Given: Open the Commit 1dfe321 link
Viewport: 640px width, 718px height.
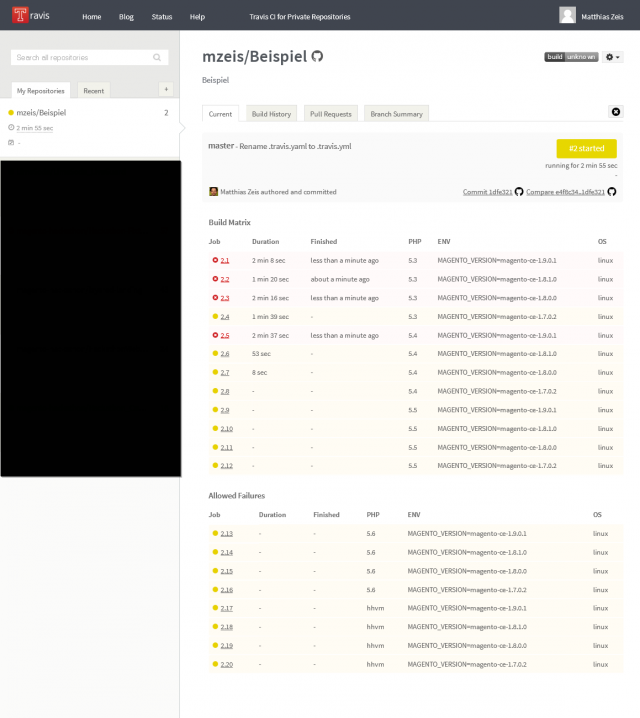Looking at the screenshot, I should pos(488,192).
